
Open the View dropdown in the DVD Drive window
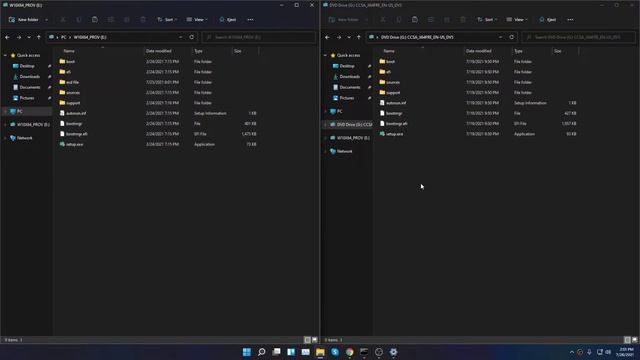517,20
